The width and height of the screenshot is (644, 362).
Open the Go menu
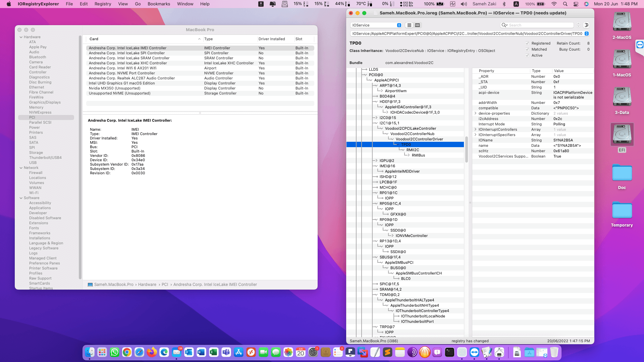click(138, 4)
